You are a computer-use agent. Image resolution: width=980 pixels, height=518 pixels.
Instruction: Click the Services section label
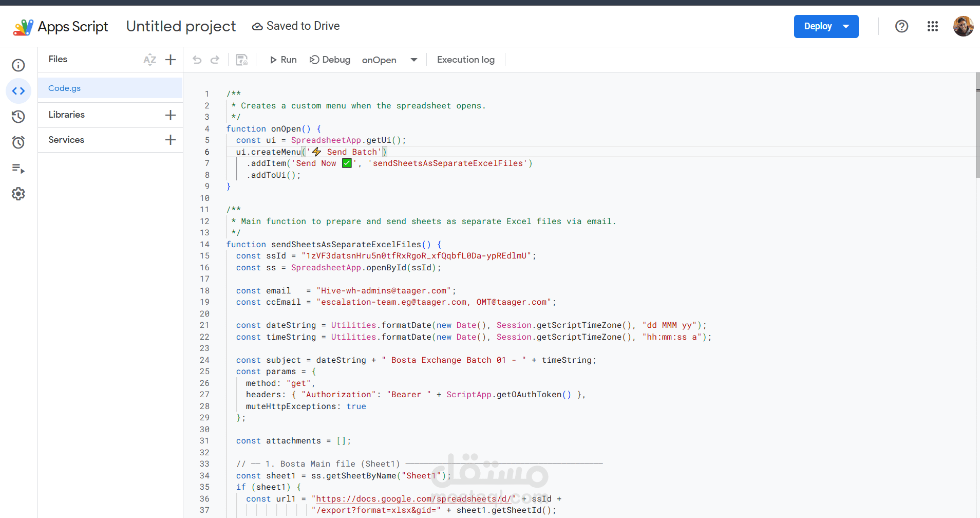pos(66,140)
